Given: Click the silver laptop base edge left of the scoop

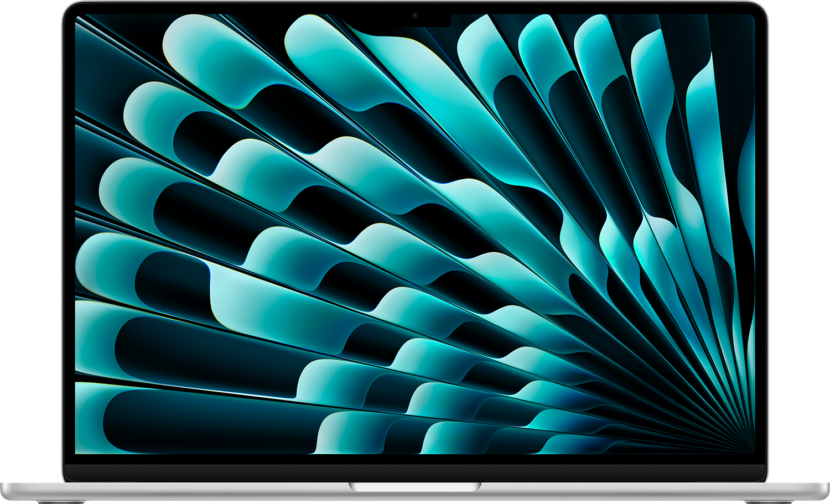Looking at the screenshot, I should click(x=194, y=490).
